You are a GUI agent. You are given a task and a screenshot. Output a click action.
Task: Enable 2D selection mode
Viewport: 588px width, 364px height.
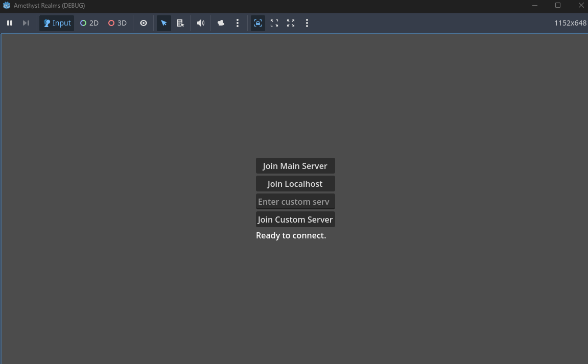[x=89, y=23]
